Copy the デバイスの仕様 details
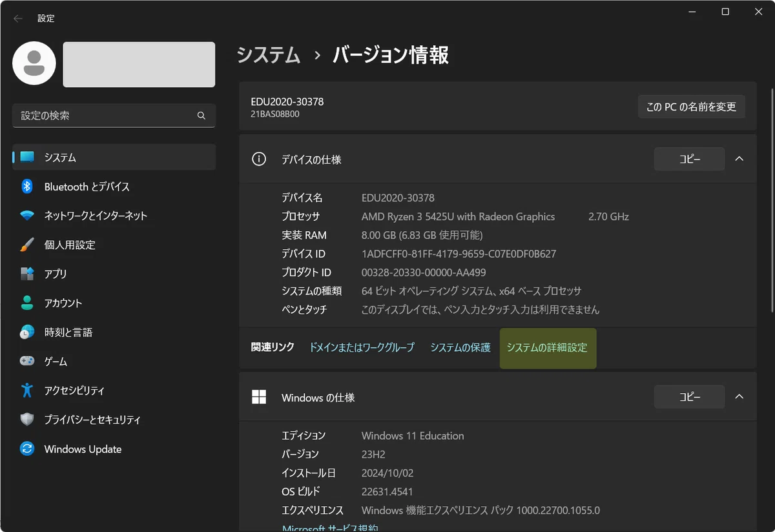The width and height of the screenshot is (775, 532). 690,159
